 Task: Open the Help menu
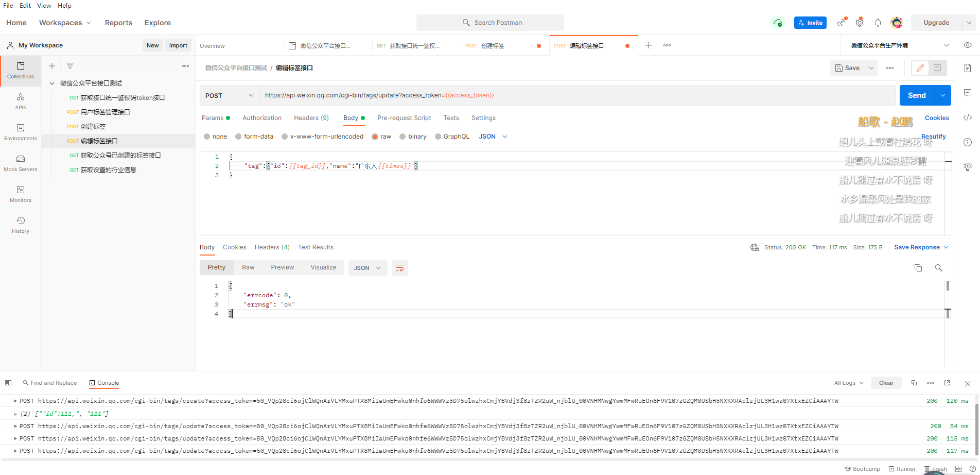pos(64,5)
